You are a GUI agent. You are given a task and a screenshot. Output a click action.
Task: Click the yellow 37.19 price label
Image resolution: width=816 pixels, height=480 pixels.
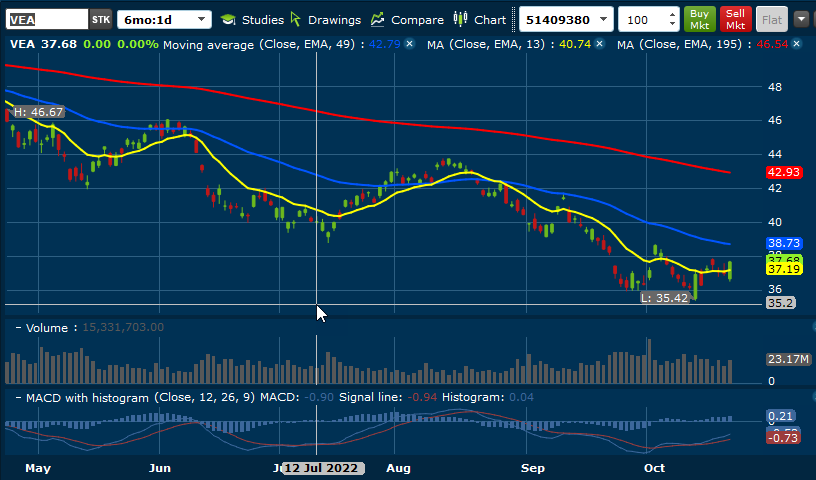(784, 269)
